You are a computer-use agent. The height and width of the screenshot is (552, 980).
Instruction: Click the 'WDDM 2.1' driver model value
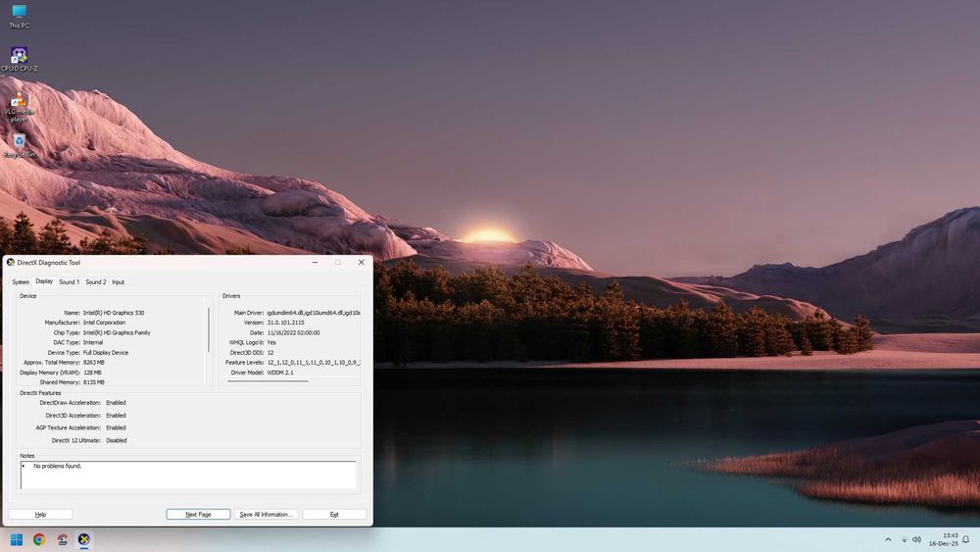pos(280,373)
